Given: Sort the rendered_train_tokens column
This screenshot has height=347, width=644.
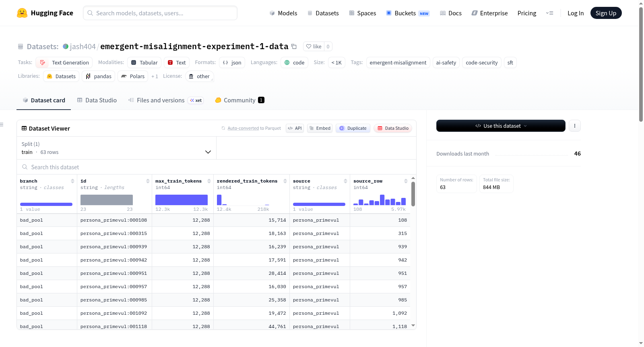Looking at the screenshot, I should coord(285,181).
